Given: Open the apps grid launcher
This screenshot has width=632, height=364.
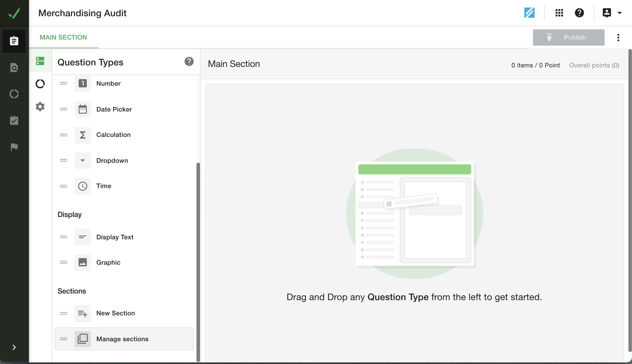Looking at the screenshot, I should coord(559,13).
